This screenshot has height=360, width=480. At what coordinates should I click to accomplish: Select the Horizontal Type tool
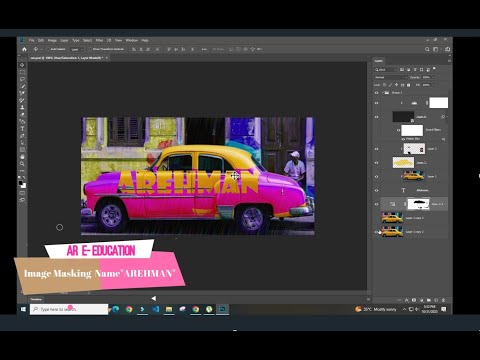tap(22, 129)
